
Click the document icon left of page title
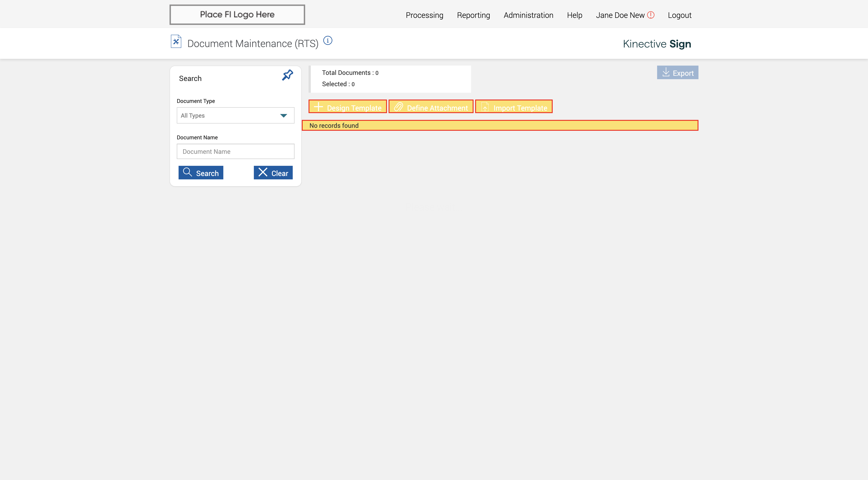[x=176, y=42]
